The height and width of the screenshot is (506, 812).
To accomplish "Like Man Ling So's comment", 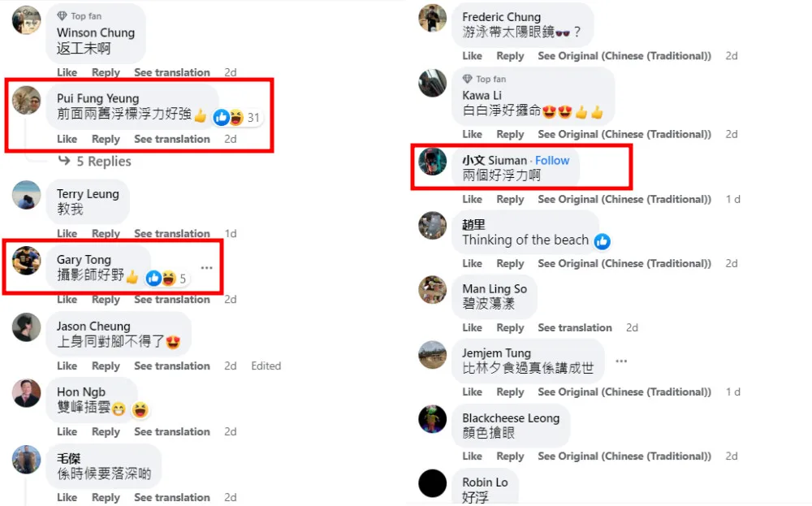I will coord(472,328).
